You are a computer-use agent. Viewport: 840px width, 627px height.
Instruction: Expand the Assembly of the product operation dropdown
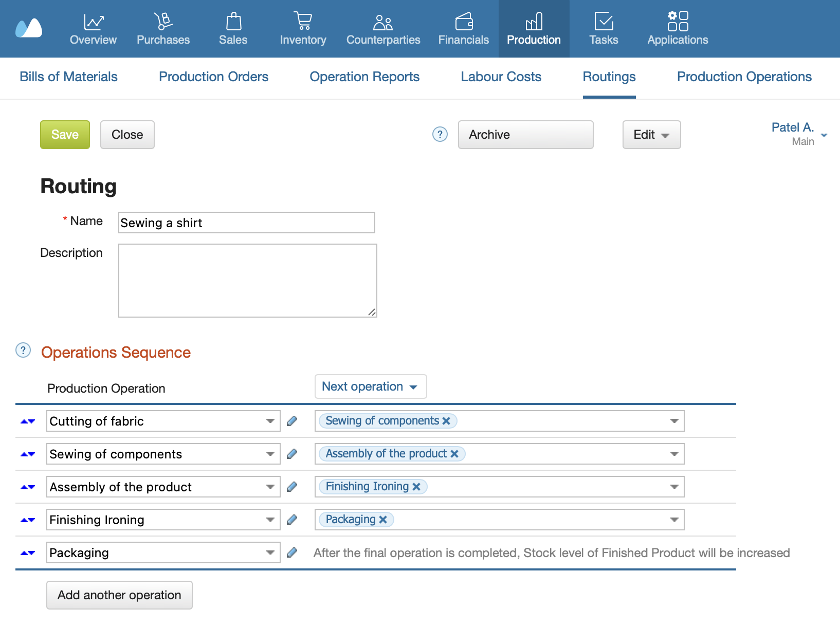point(270,487)
